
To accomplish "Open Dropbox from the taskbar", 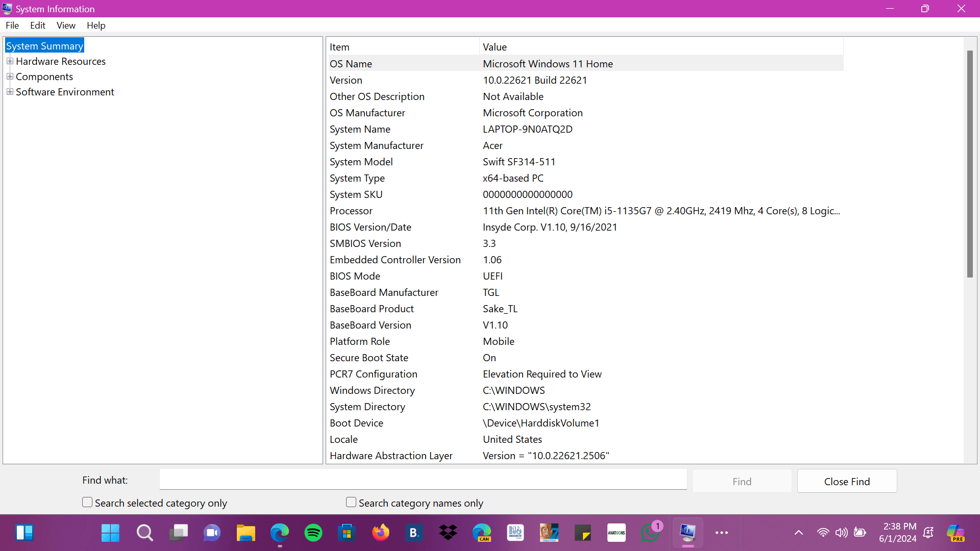I will pyautogui.click(x=448, y=533).
